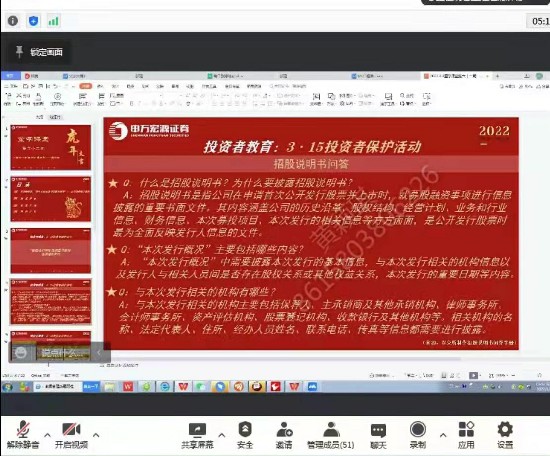Toggle the 锁定画面 pin
550x456 pixels.
pos(39,52)
